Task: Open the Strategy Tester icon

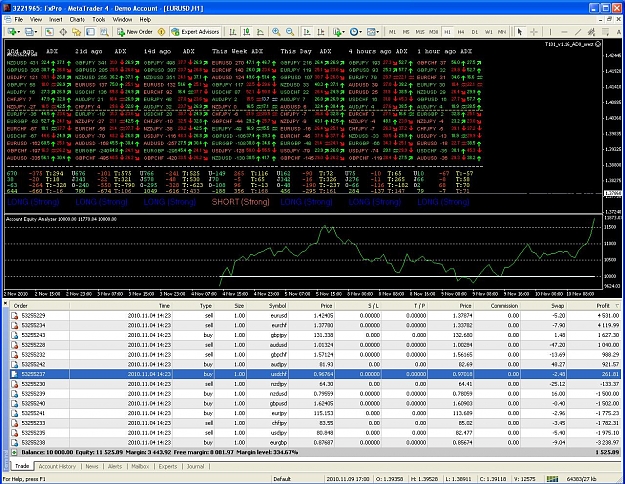Action: click(104, 32)
